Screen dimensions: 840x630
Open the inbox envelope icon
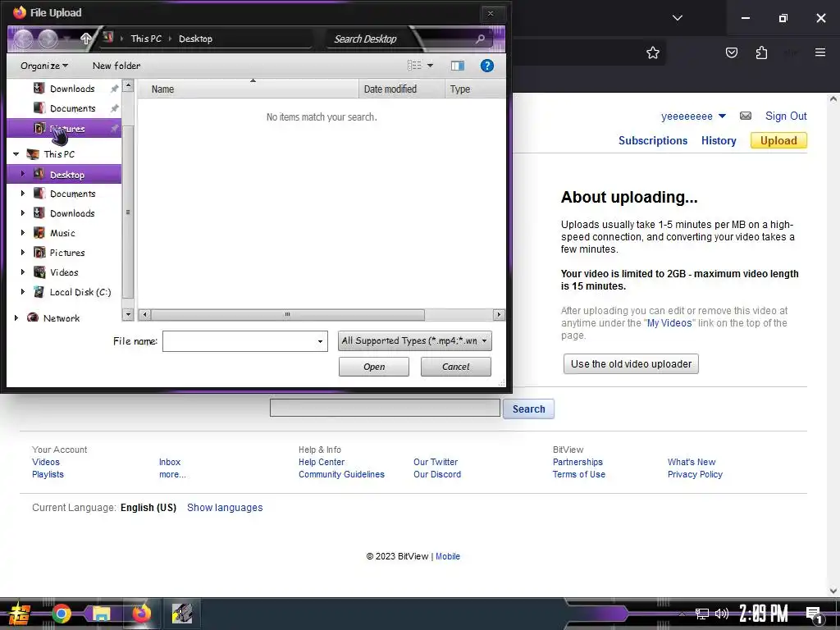[746, 116]
